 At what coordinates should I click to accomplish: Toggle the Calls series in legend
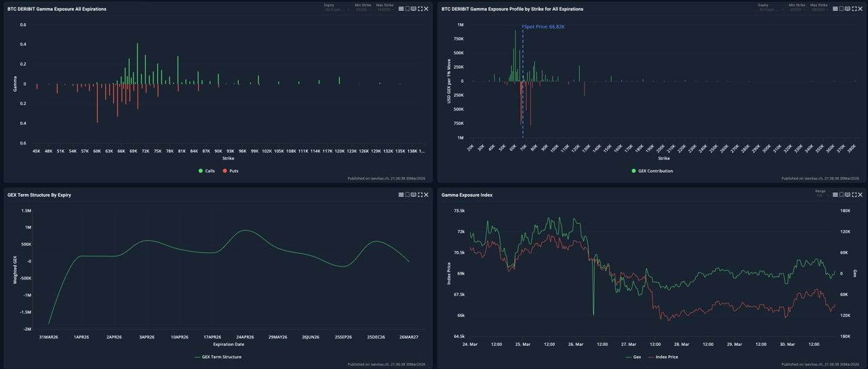(207, 171)
